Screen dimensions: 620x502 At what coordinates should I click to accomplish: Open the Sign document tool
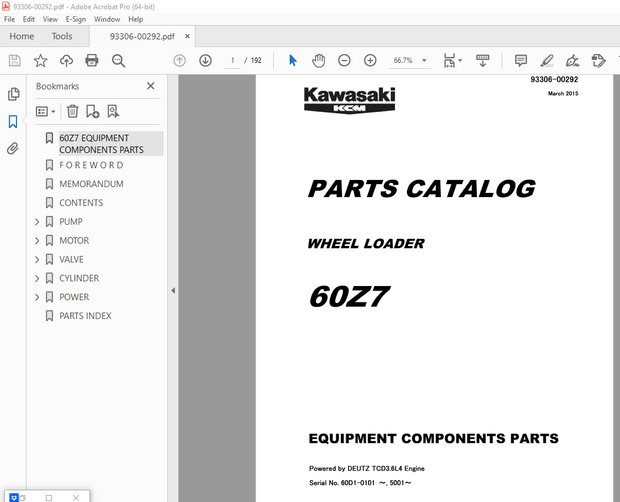click(x=572, y=60)
